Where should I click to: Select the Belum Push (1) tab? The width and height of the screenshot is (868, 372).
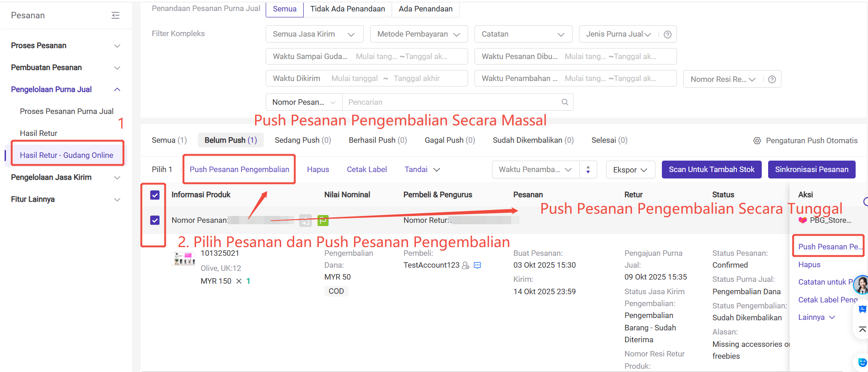pos(231,140)
